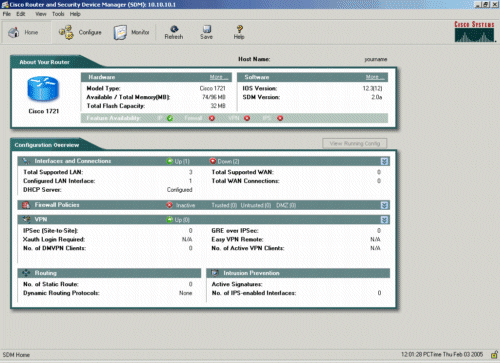The width and height of the screenshot is (500, 363).
Task: Select the host name value yourname
Action: [x=376, y=59]
